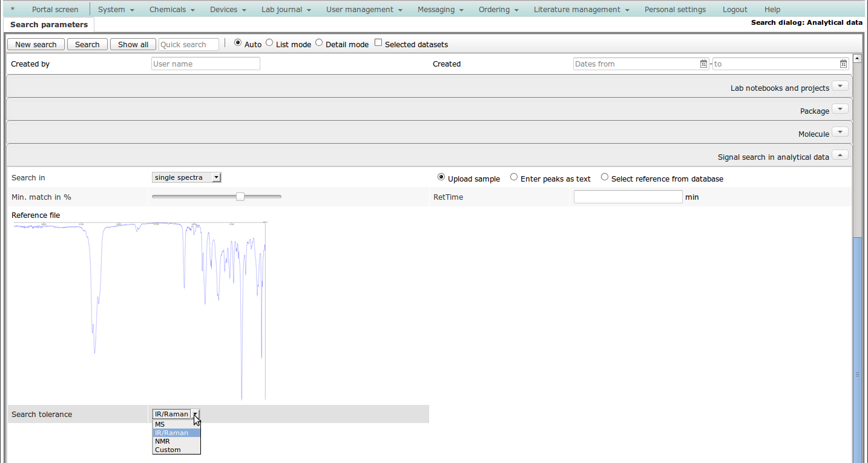Click the Min. match percent slider handle
The height and width of the screenshot is (463, 868).
coord(240,197)
